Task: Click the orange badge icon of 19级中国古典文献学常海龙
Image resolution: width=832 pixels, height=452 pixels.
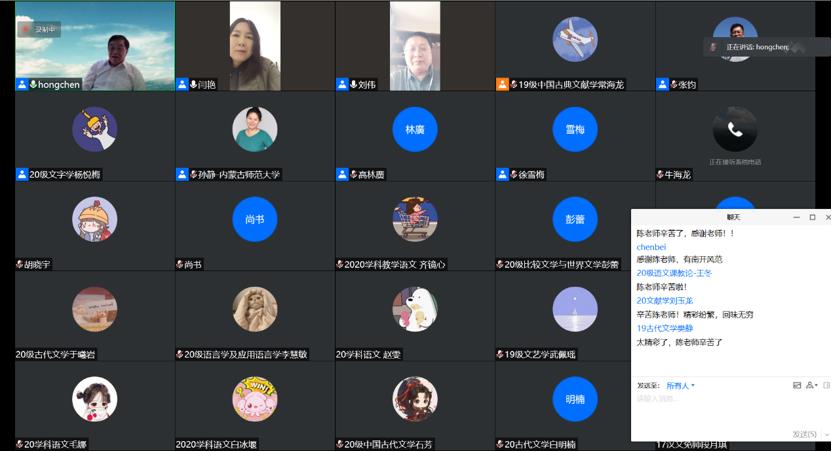Action: coord(502,85)
